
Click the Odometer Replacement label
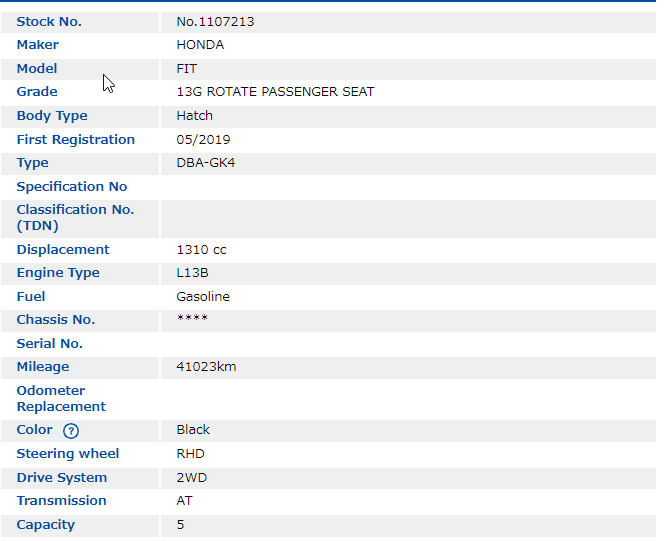(61, 399)
